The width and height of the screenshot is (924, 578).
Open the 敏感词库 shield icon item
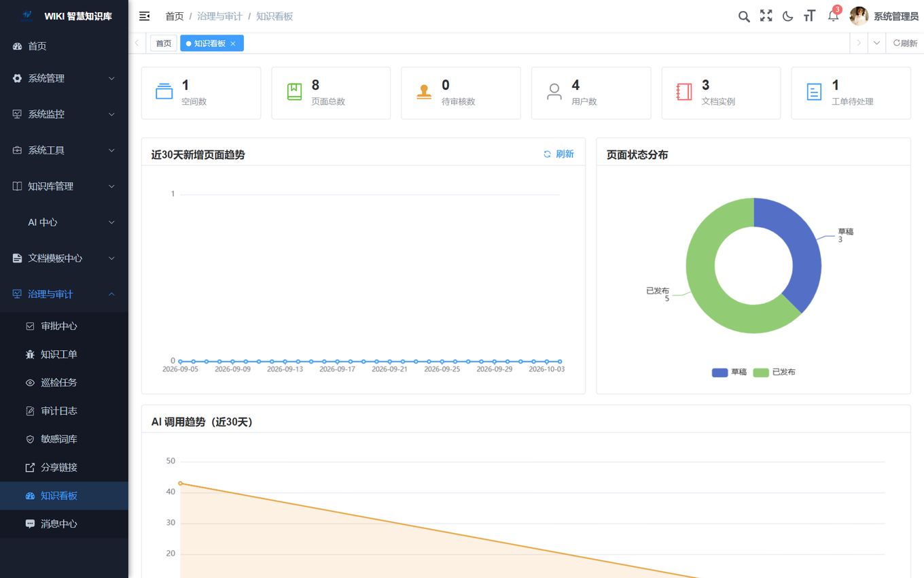64,439
